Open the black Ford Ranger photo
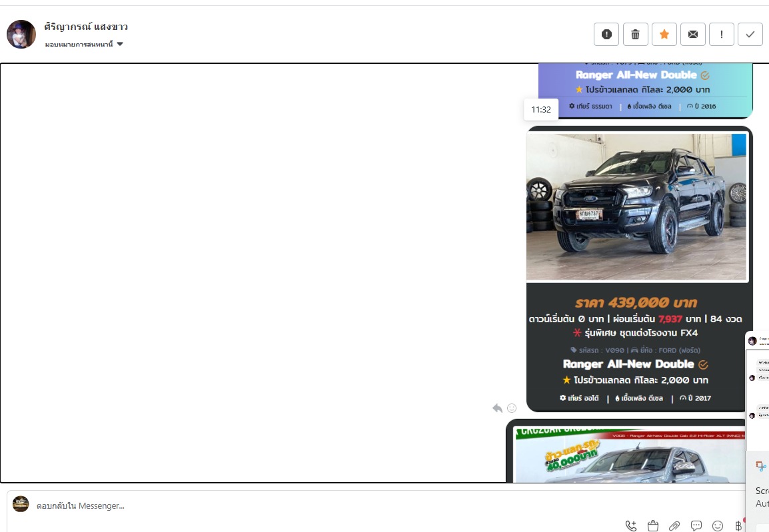 pos(636,207)
